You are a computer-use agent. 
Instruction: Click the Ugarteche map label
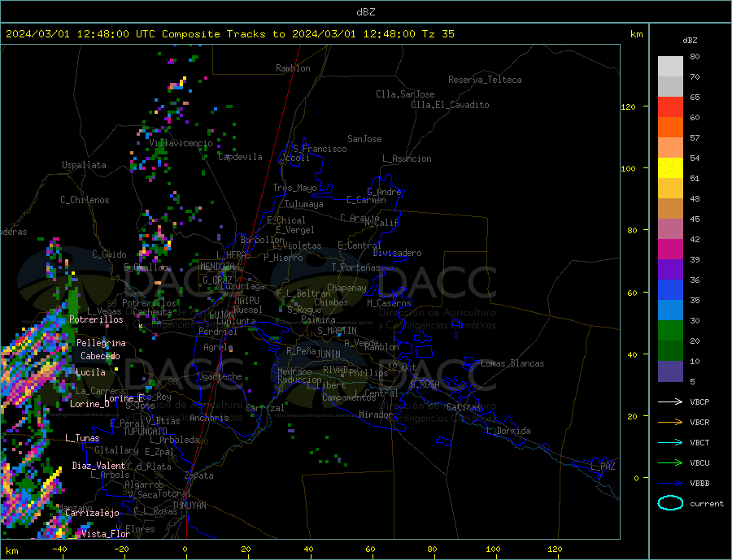click(x=220, y=376)
